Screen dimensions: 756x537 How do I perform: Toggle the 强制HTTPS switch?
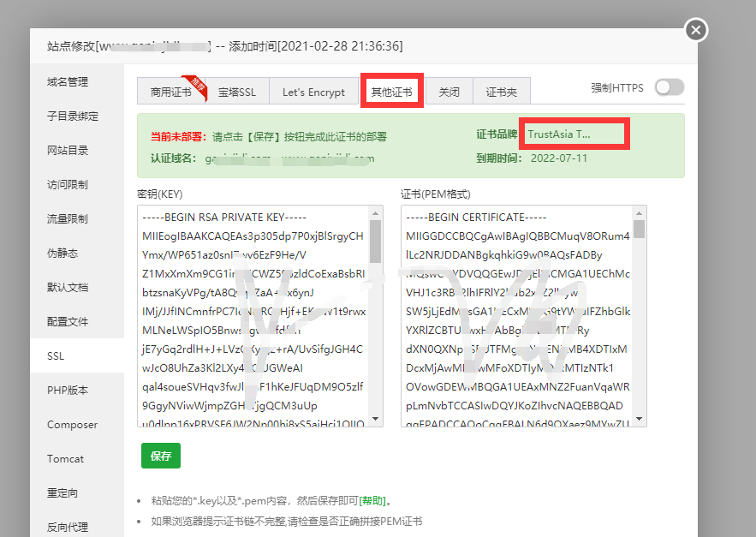tap(670, 87)
